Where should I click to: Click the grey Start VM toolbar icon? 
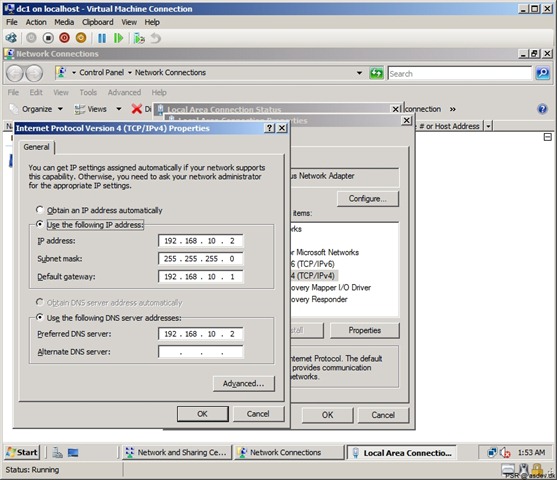[x=31, y=38]
